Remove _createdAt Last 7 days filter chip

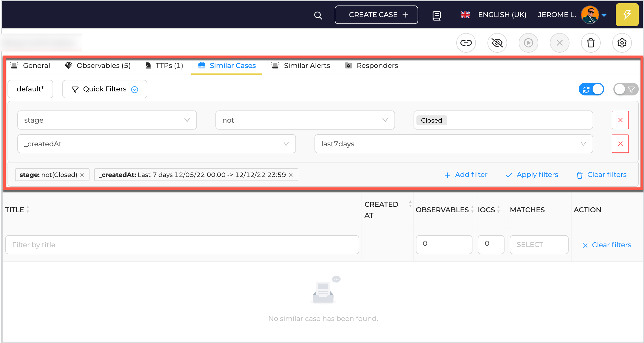point(291,175)
